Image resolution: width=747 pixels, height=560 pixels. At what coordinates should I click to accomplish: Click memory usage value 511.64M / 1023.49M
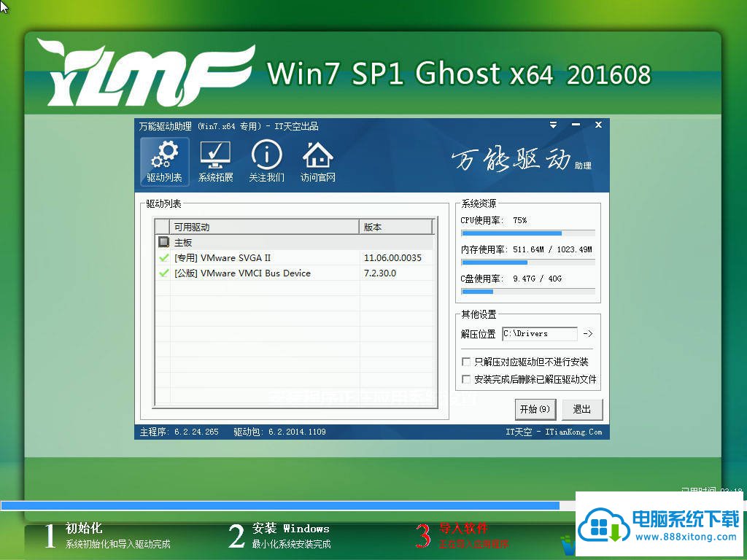pos(552,249)
